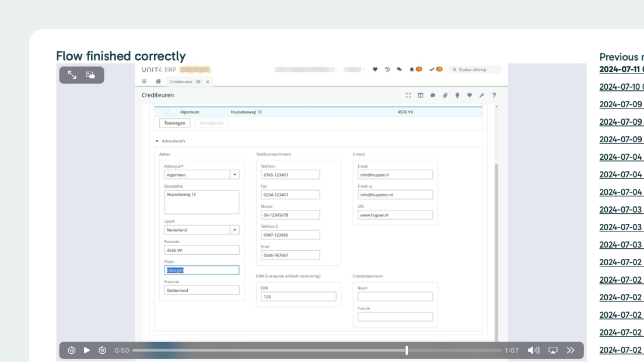Toggle picture-in-picture for the video
Image resolution: width=644 pixels, height=362 pixels.
90,75
